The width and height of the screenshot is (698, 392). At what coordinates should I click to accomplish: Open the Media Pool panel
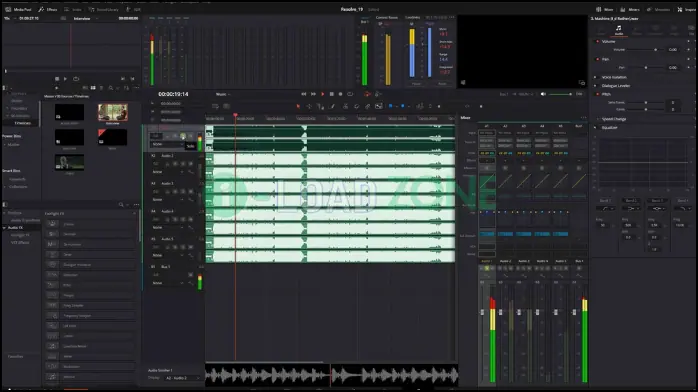tap(18, 9)
